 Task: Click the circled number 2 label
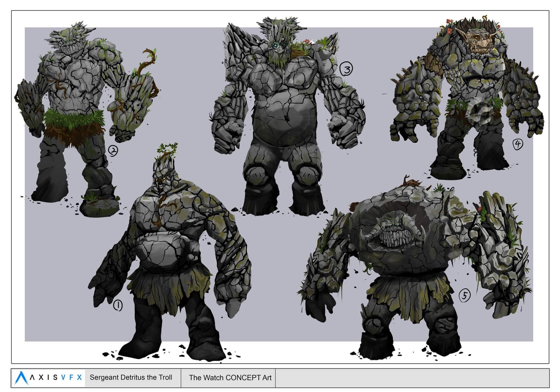click(113, 151)
